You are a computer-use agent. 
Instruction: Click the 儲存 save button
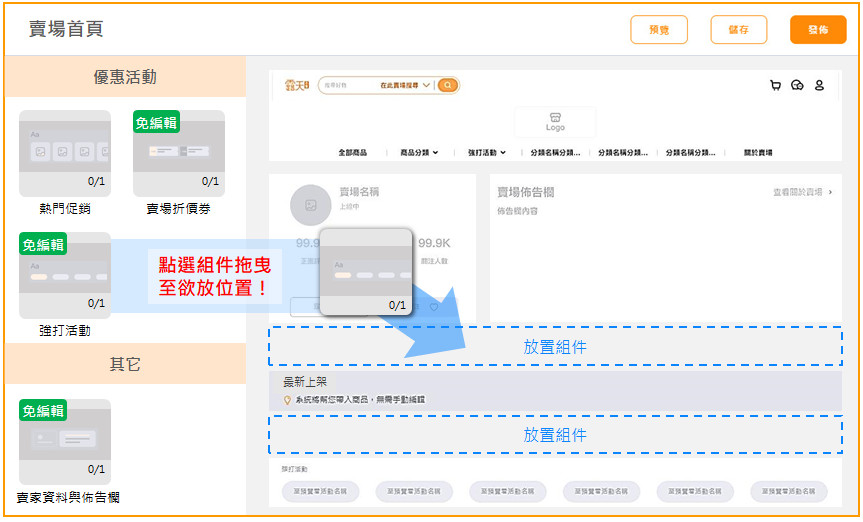pyautogui.click(x=738, y=30)
